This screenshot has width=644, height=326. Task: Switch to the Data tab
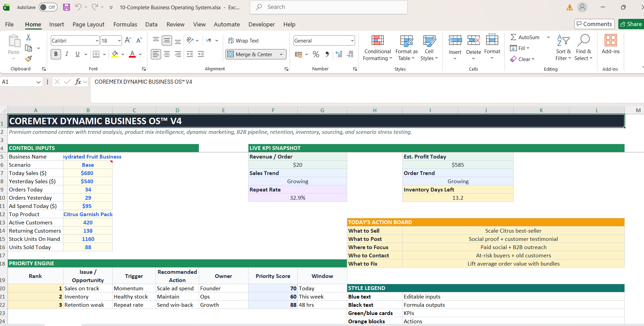151,24
